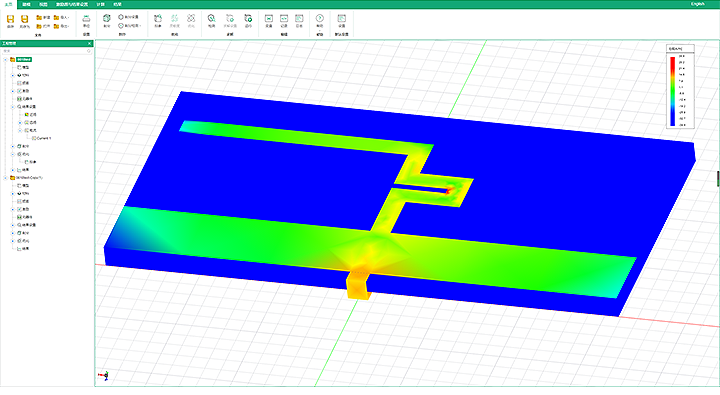Click the search field in project panel
Screen dimensions: 720x395
point(45,51)
